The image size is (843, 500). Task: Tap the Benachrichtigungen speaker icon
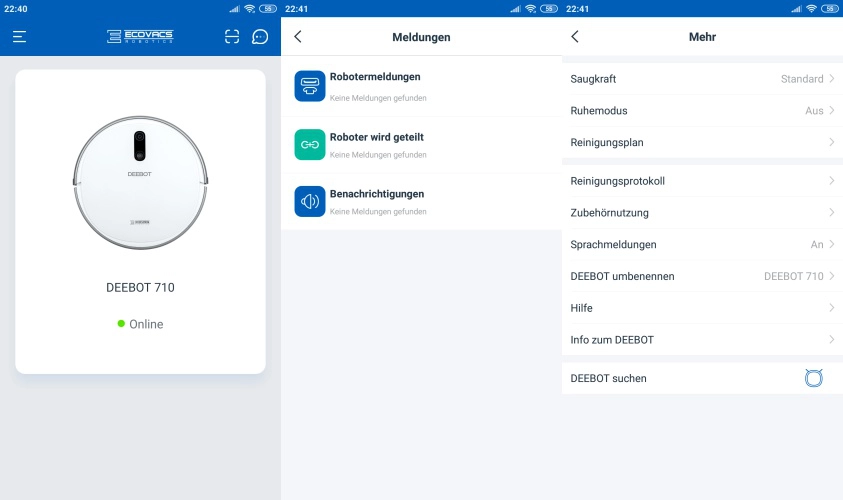tap(310, 201)
